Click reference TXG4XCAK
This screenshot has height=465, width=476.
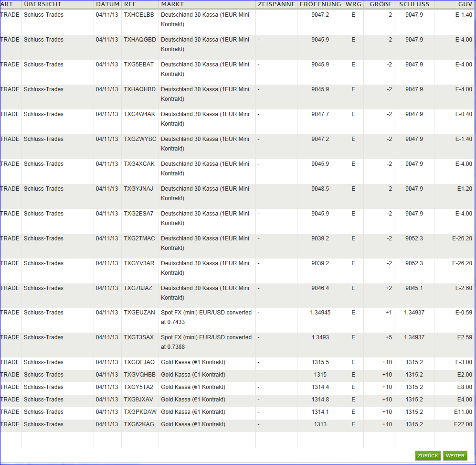pyautogui.click(x=139, y=164)
